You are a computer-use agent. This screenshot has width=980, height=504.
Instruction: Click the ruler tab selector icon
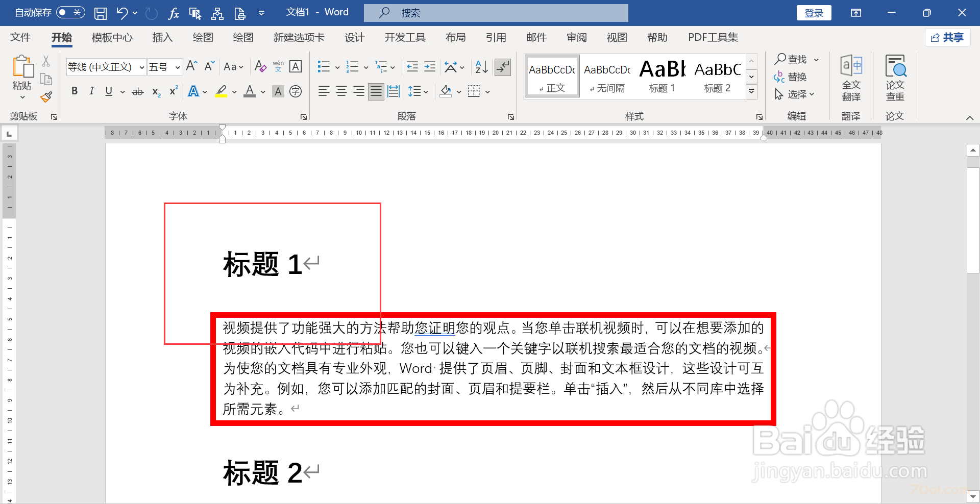(x=9, y=134)
